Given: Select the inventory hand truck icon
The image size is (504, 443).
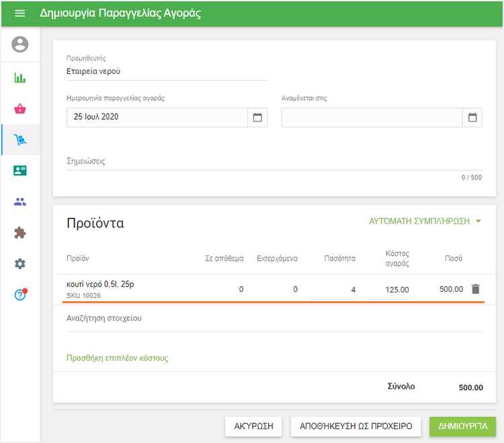Looking at the screenshot, I should point(20,140).
